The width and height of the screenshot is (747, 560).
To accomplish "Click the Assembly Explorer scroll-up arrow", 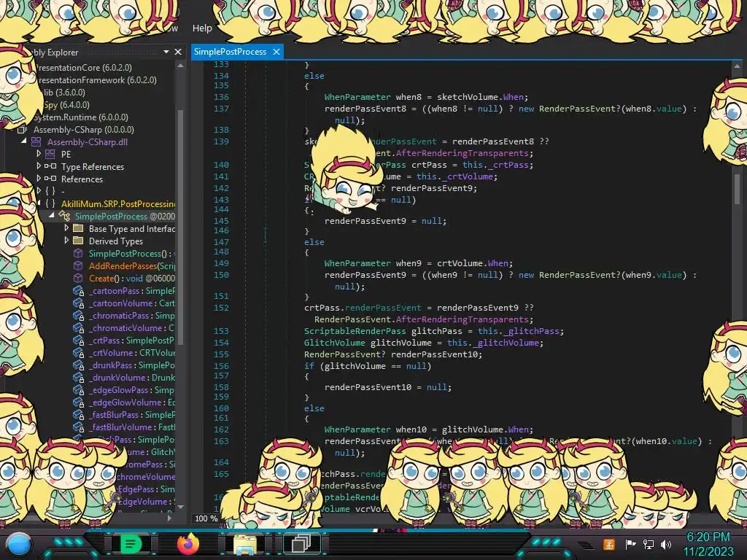I will (x=181, y=66).
